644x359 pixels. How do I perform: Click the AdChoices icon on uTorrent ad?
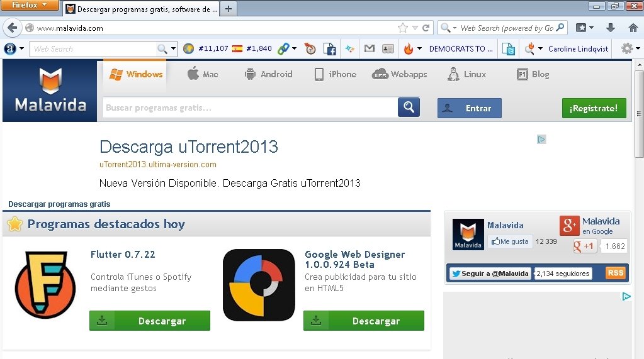[x=541, y=140]
